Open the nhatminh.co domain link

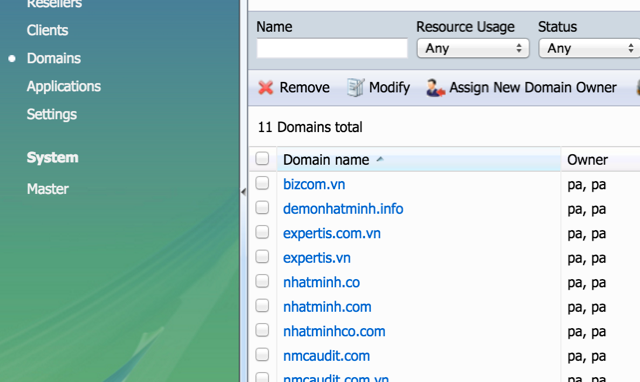(x=322, y=282)
